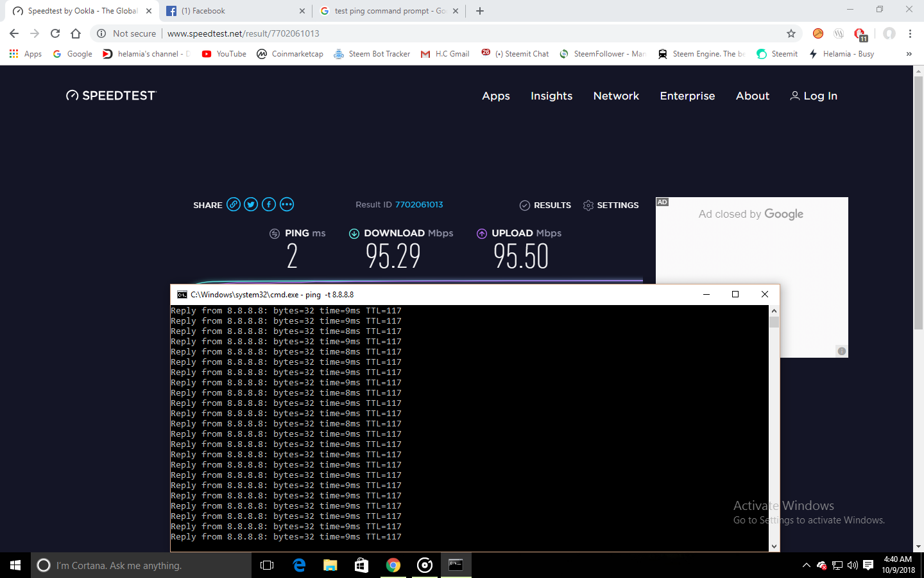Open Result ID 7702061013 link
Image resolution: width=924 pixels, height=578 pixels.
(x=418, y=205)
